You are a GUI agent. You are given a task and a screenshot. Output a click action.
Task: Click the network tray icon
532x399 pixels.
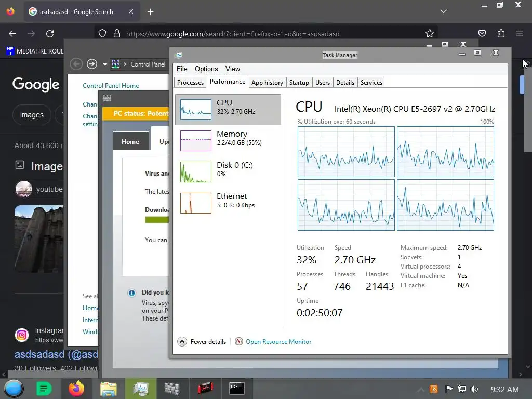pos(462,389)
